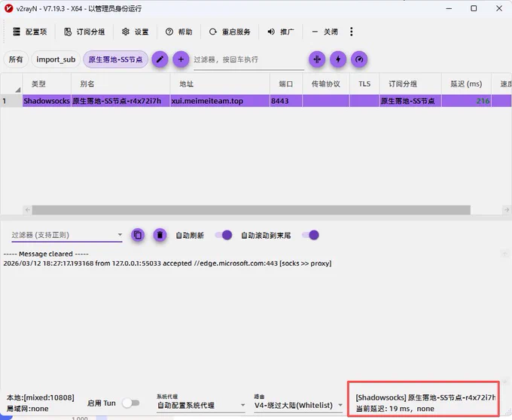Screen dimensions: 512x420
Task: Click 重启服务 to restart service
Action: pos(230,32)
